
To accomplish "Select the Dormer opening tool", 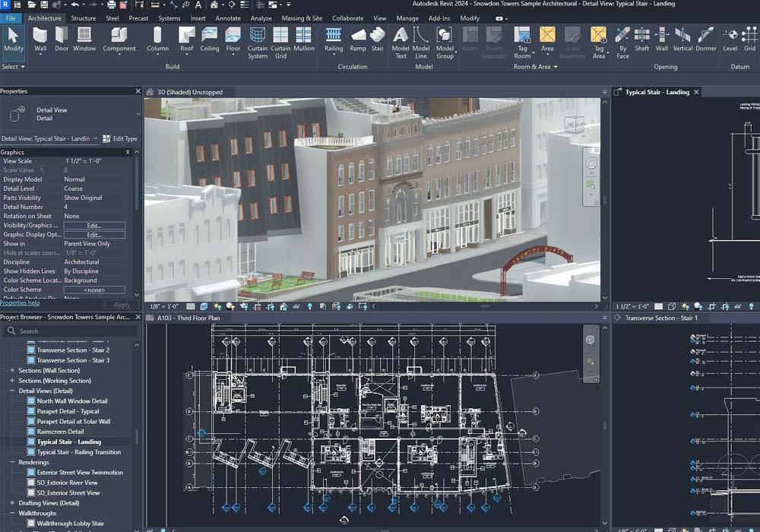I will tap(706, 40).
